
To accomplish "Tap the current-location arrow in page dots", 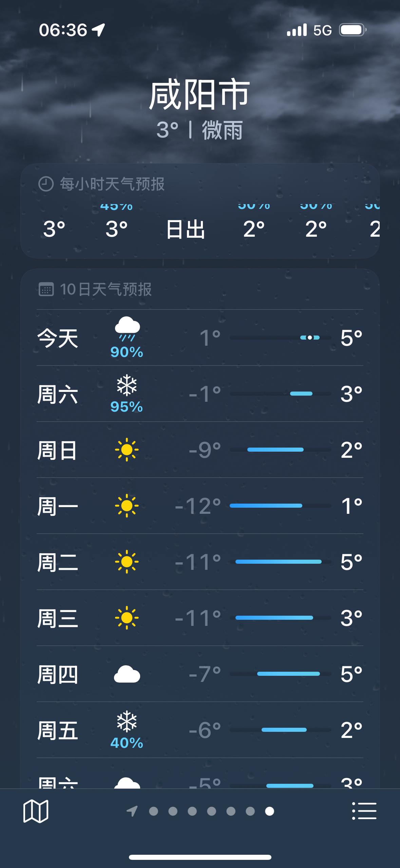I will [132, 811].
